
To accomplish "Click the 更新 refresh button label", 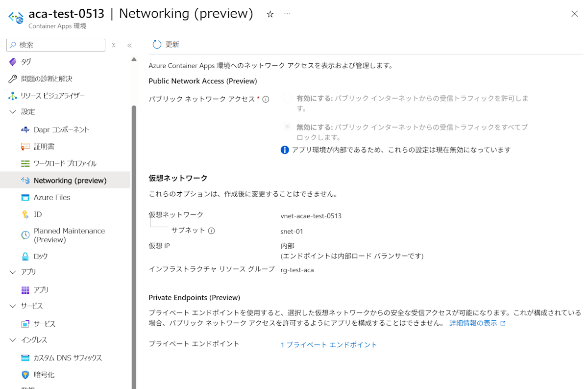I will click(x=172, y=45).
